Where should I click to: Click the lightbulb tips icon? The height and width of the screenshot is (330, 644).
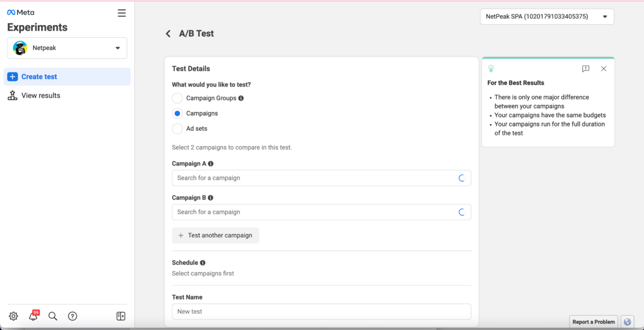pos(491,69)
